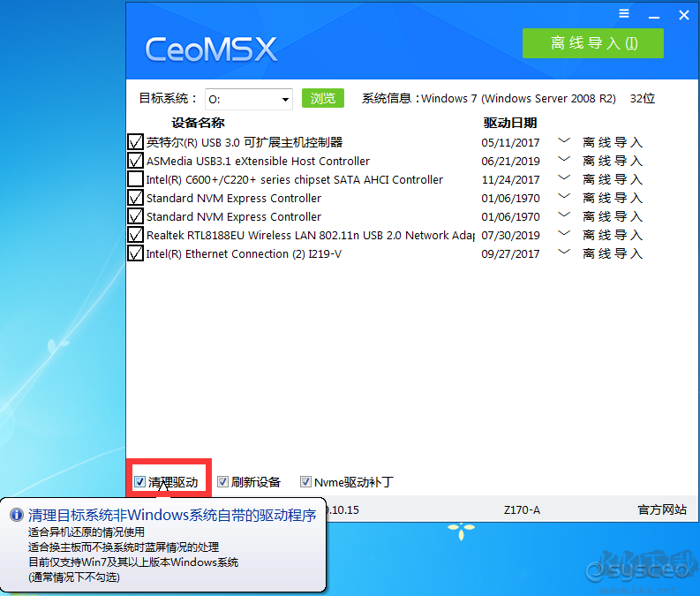Click offline import link for Intel USB 3.0 row
This screenshot has height=596, width=700.
tap(613, 142)
